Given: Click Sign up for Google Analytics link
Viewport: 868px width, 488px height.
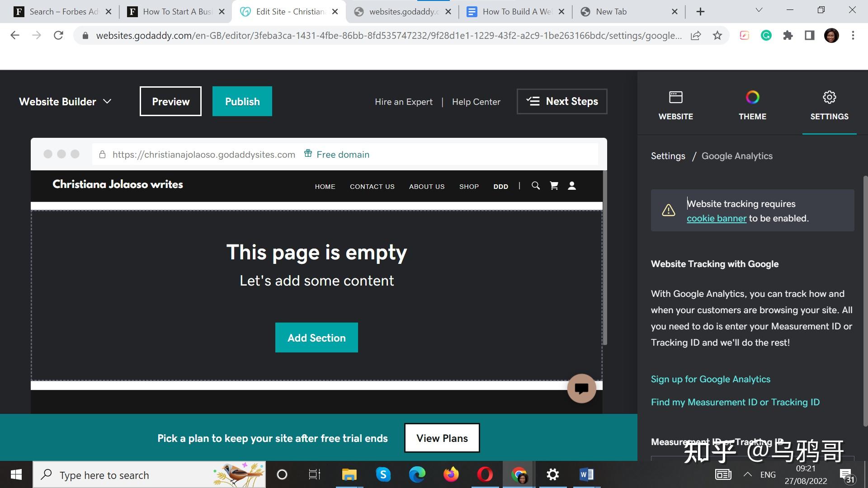Looking at the screenshot, I should point(710,379).
